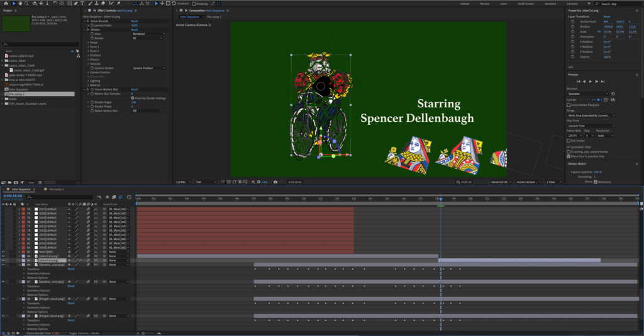
Task: Enable Cache Before Playback checkbox
Action: pyautogui.click(x=569, y=104)
